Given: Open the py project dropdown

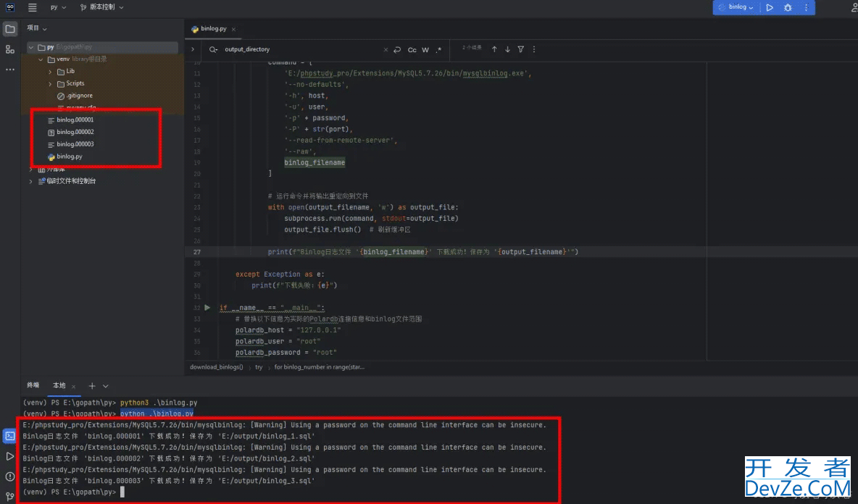Looking at the screenshot, I should [58, 8].
